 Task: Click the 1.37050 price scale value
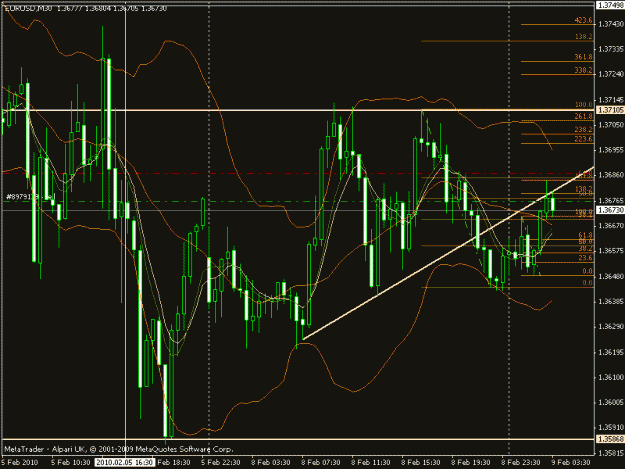pos(611,125)
